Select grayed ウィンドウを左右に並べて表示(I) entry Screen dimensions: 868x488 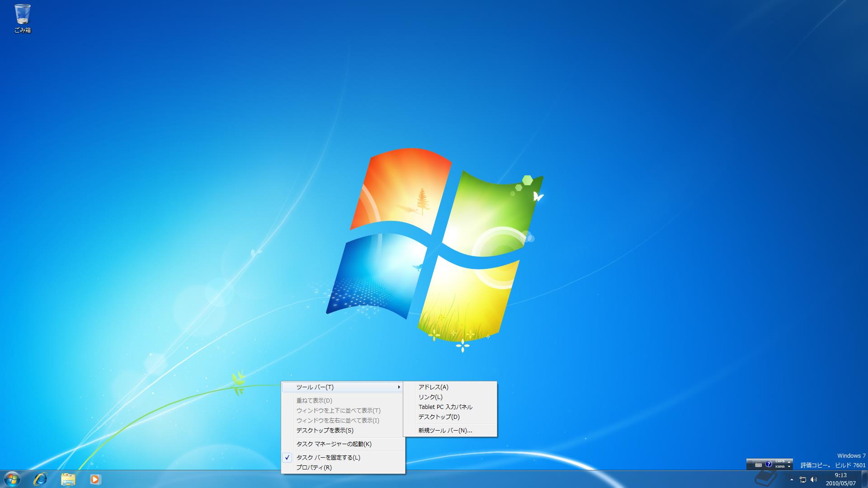point(343,421)
